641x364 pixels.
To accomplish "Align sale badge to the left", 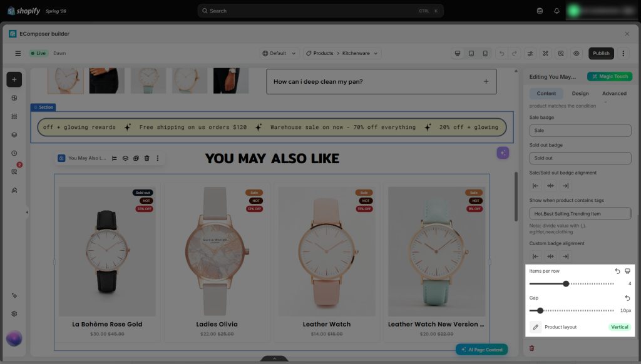I will 535,186.
